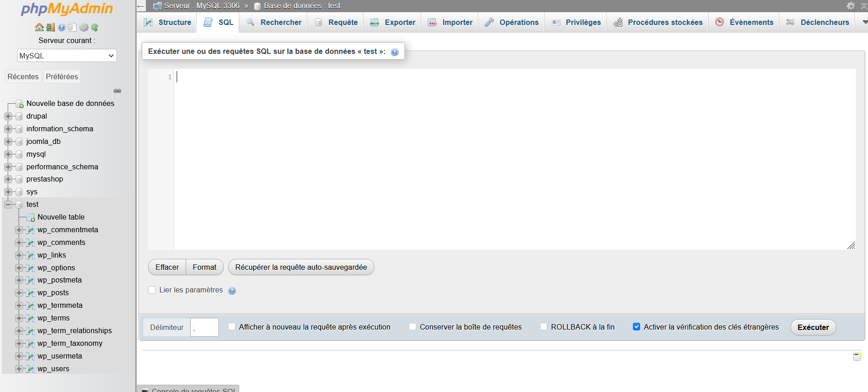
Task: Click the link-with-main-panel chain icon
Action: [117, 91]
